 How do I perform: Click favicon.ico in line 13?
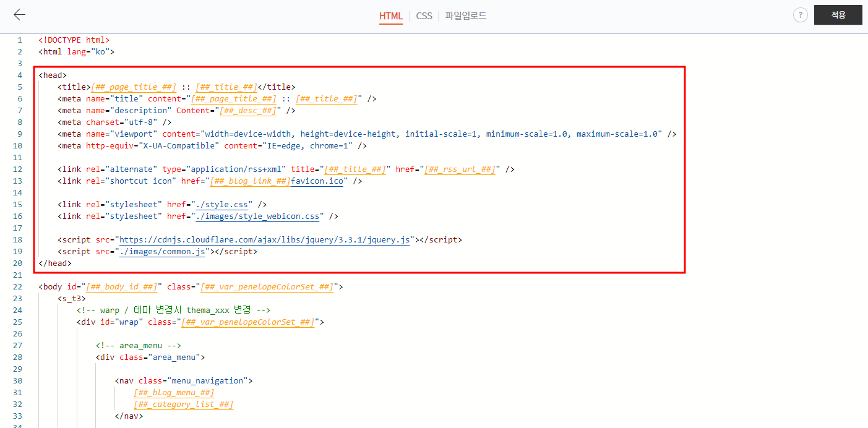(317, 181)
